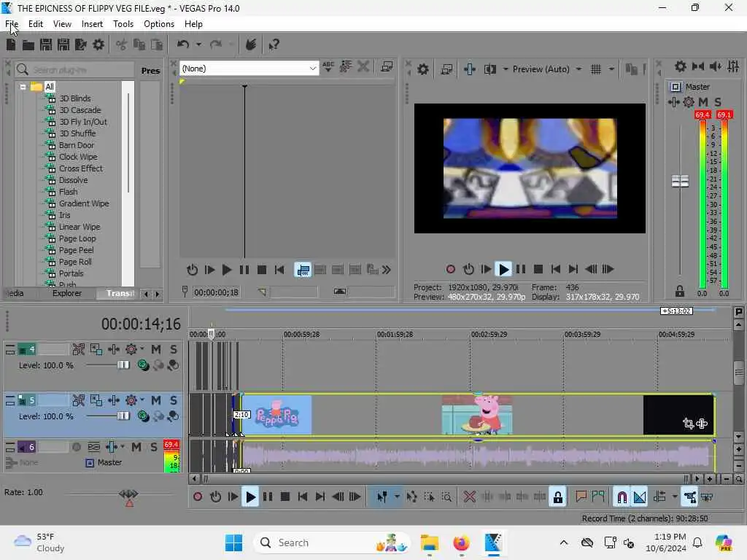Screen dimensions: 747x560
Task: Click the What's This help icon
Action: 274,44
